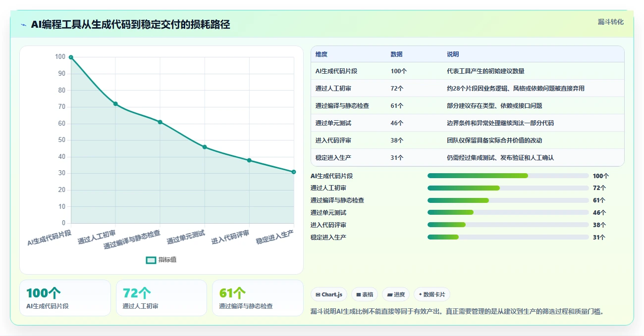Select table cell AI生成代码片段

pyautogui.click(x=336, y=71)
